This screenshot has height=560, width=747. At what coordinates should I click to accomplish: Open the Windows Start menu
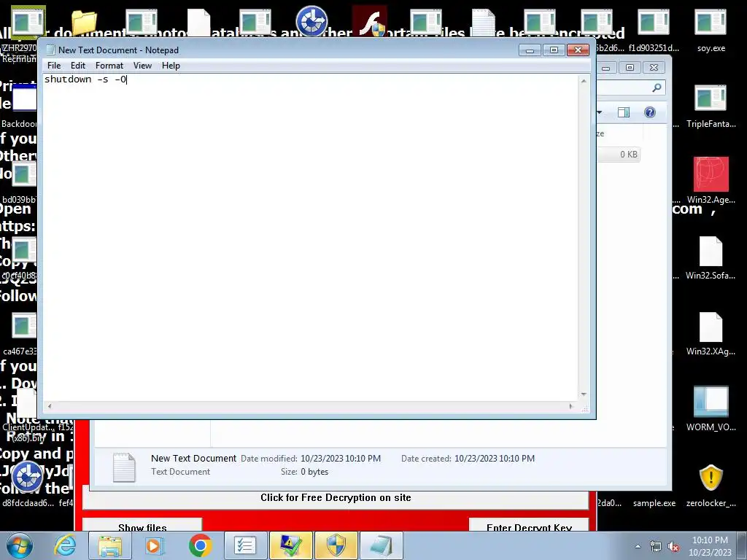(20, 545)
